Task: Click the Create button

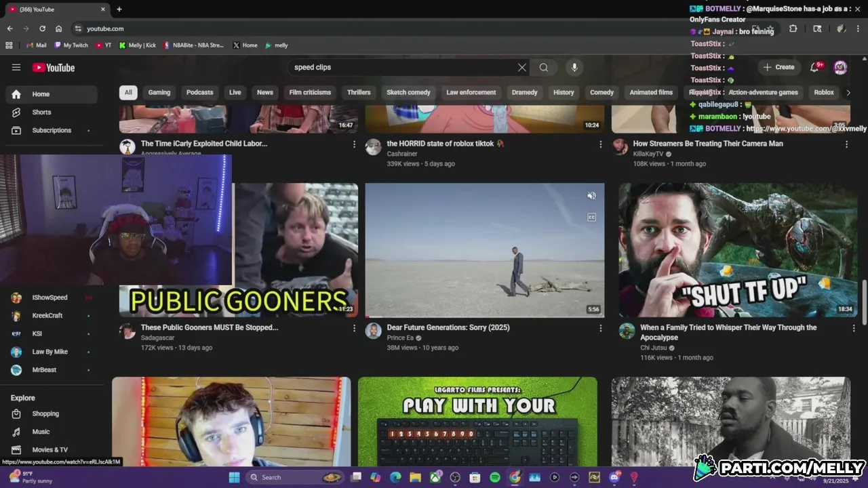Action: 778,67
